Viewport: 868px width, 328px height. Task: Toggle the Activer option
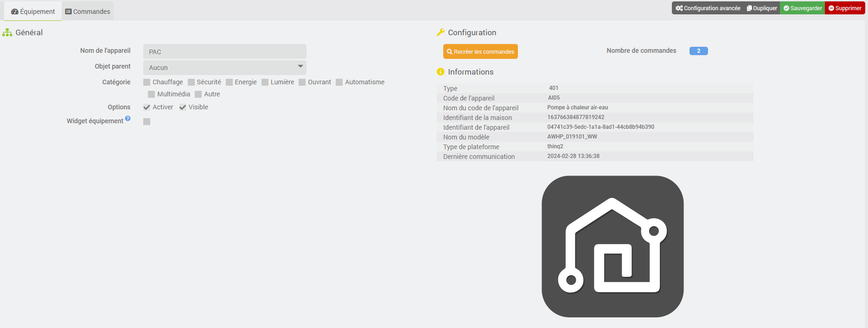point(147,107)
